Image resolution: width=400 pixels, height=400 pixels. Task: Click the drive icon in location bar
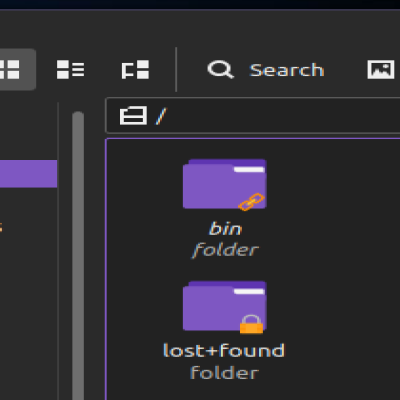[133, 116]
